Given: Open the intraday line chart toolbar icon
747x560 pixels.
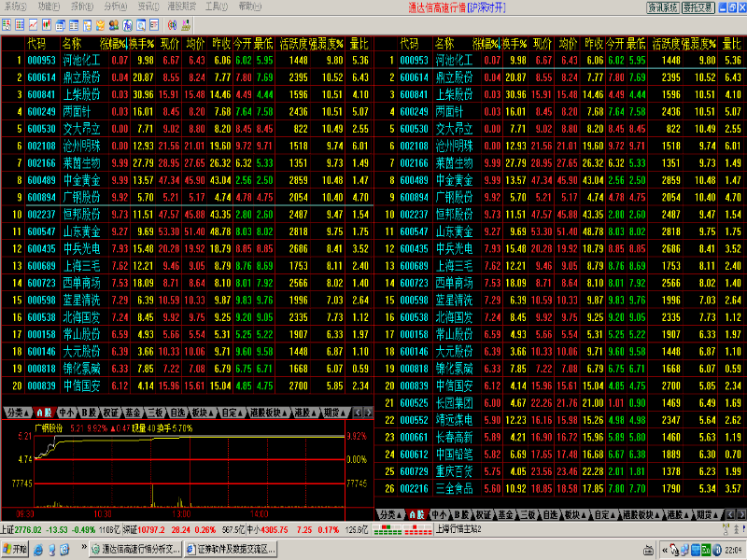Looking at the screenshot, I should (33, 25).
